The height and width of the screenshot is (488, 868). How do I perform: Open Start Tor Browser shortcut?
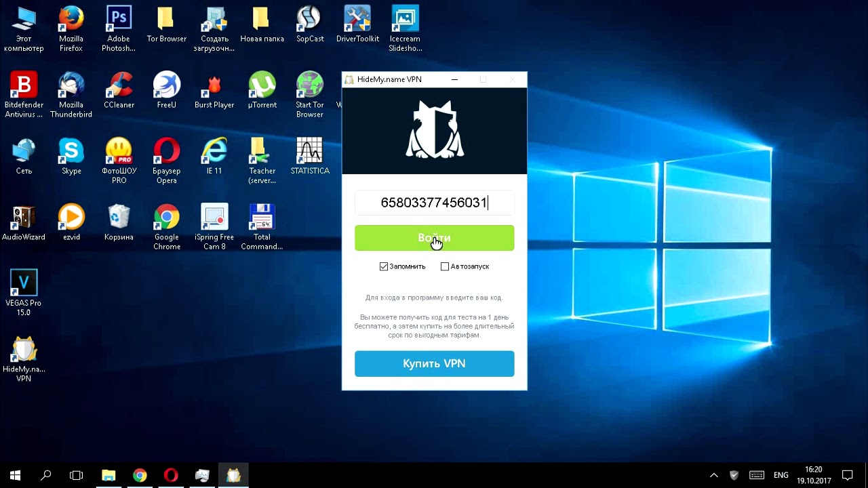310,95
